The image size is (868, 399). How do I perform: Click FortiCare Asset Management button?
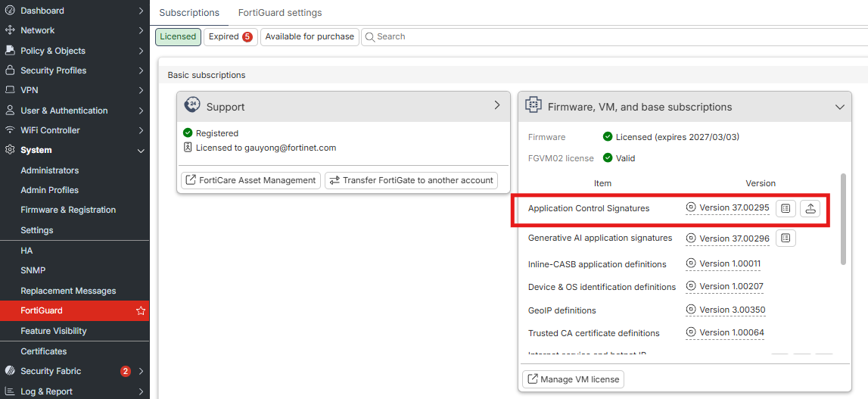tap(250, 180)
